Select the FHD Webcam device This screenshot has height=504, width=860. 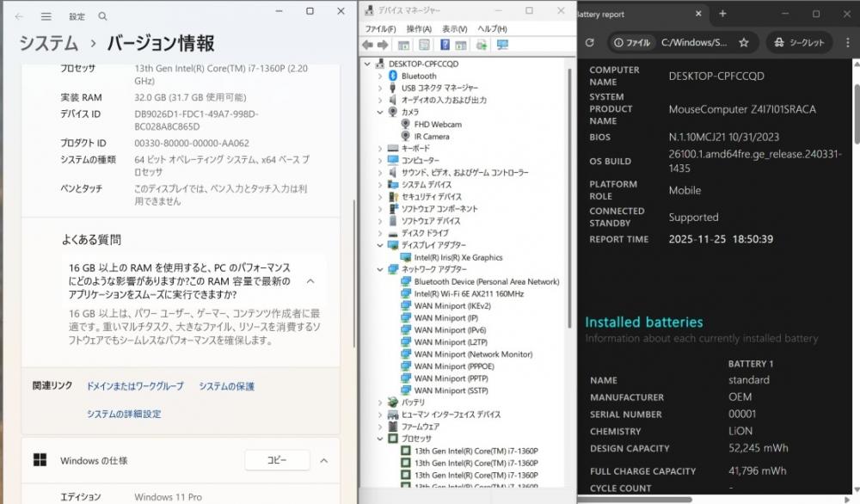click(438, 125)
